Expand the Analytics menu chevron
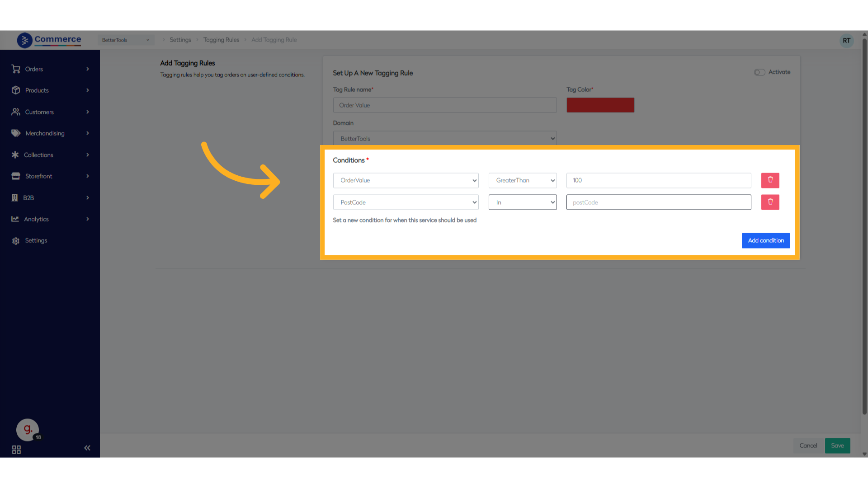868x488 pixels. click(88, 219)
